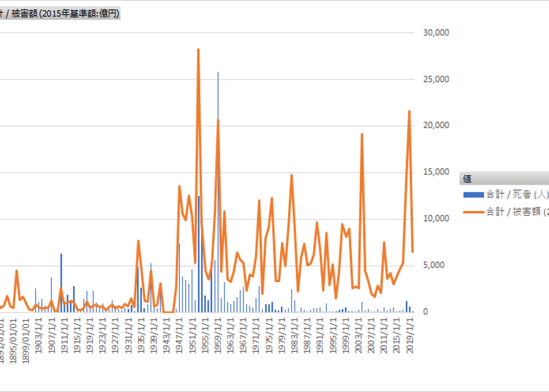Click the orange 被害額 legend line marker

474,212
